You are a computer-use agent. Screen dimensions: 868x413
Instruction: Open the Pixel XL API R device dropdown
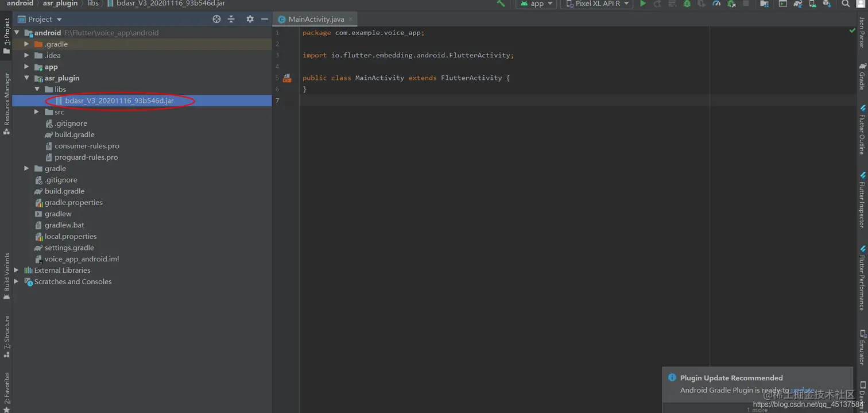point(596,3)
